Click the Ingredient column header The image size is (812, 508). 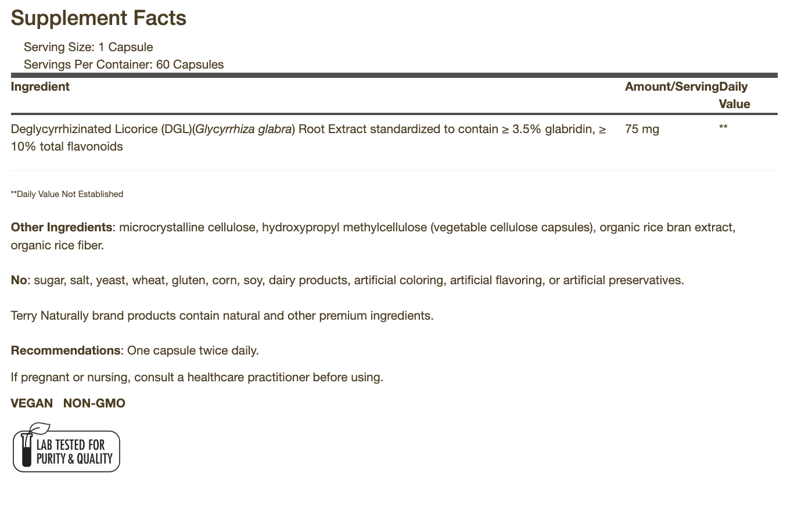point(40,87)
